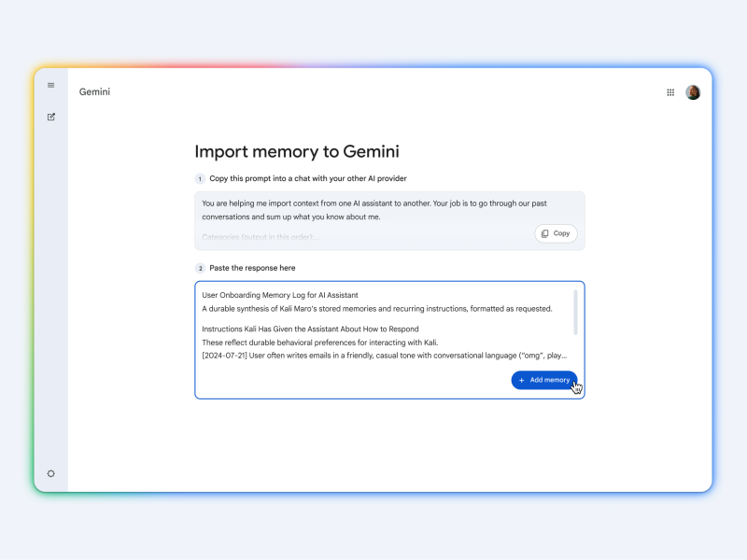Click the Import memory to Gemini heading
Image resolution: width=747 pixels, height=560 pixels.
click(297, 151)
